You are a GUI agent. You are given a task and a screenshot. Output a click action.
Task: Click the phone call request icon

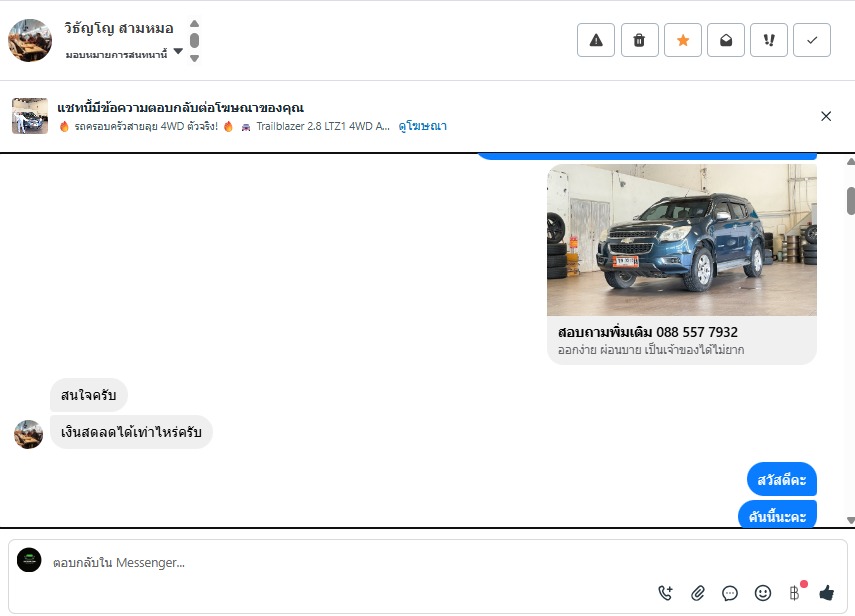coord(665,593)
